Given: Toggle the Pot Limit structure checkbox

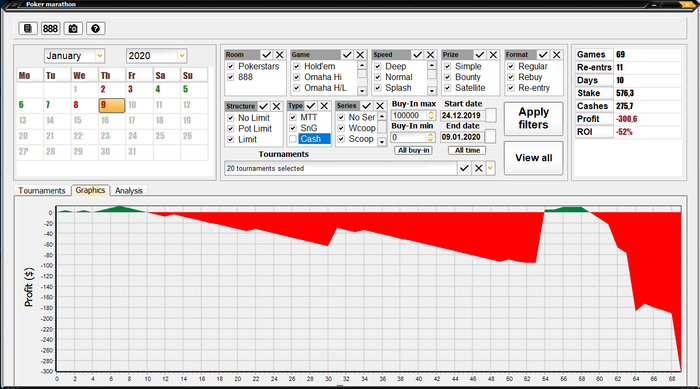Looking at the screenshot, I should pos(231,129).
